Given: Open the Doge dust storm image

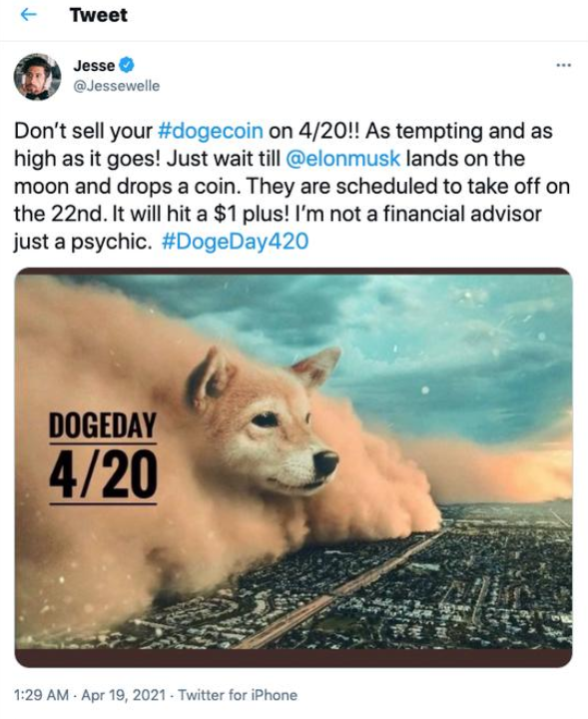Looking at the screenshot, I should pyautogui.click(x=294, y=467).
